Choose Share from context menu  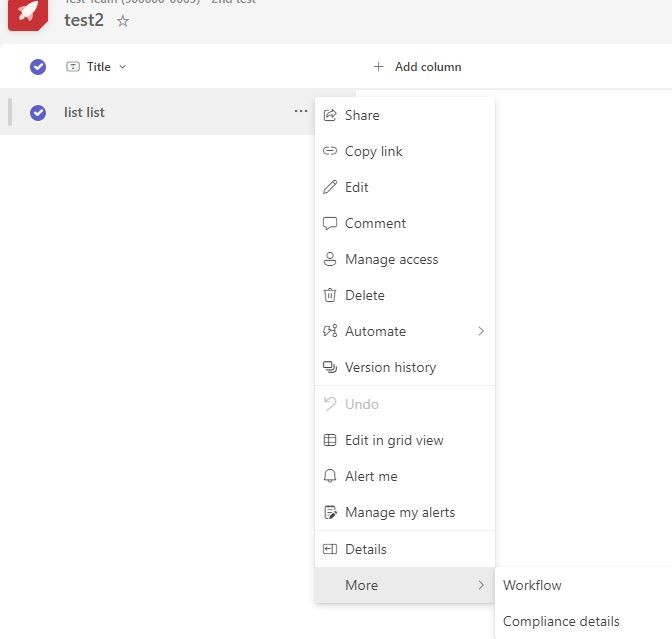tap(405, 115)
